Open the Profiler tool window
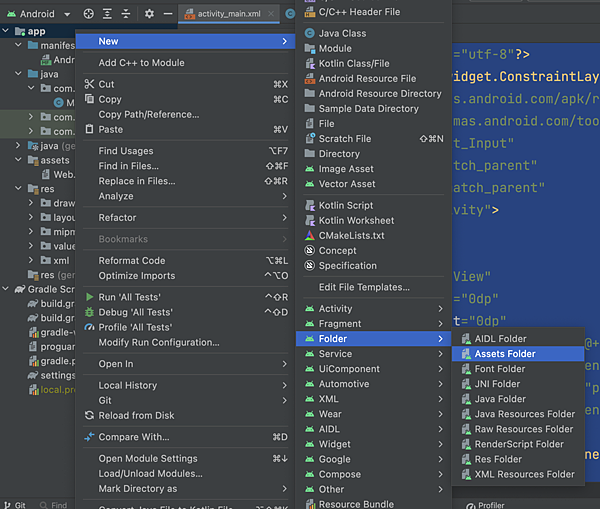The image size is (600, 509). (x=485, y=505)
